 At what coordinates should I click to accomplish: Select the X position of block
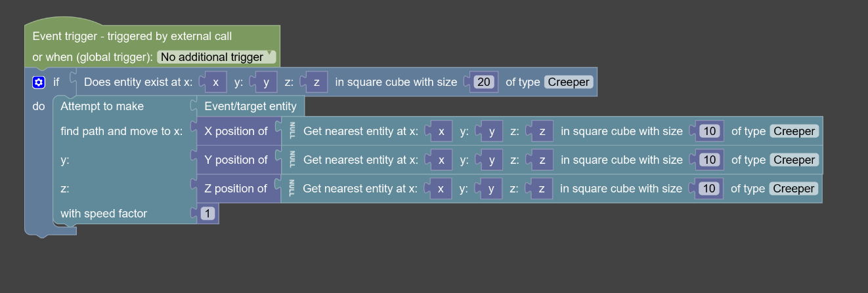236,131
